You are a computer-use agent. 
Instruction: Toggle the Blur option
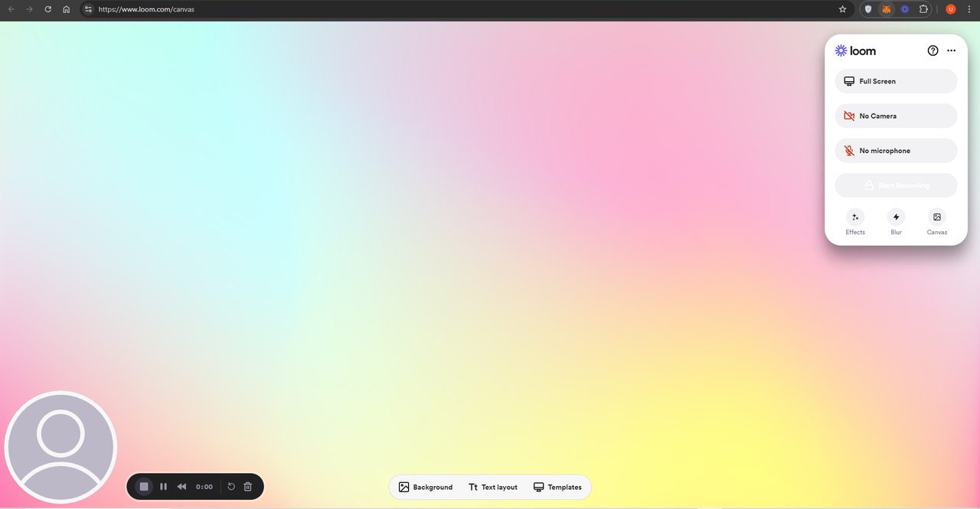click(x=896, y=217)
